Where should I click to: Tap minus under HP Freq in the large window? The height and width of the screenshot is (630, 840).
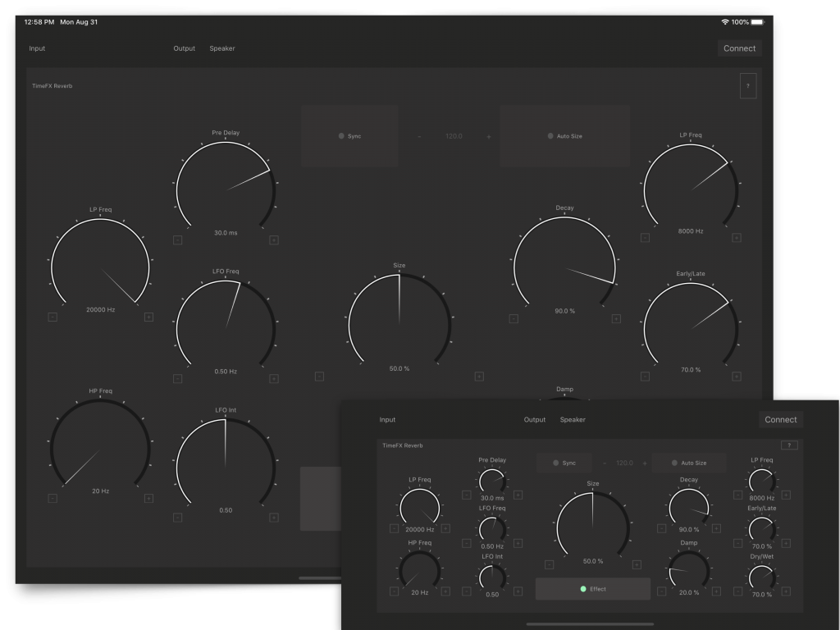[52, 498]
